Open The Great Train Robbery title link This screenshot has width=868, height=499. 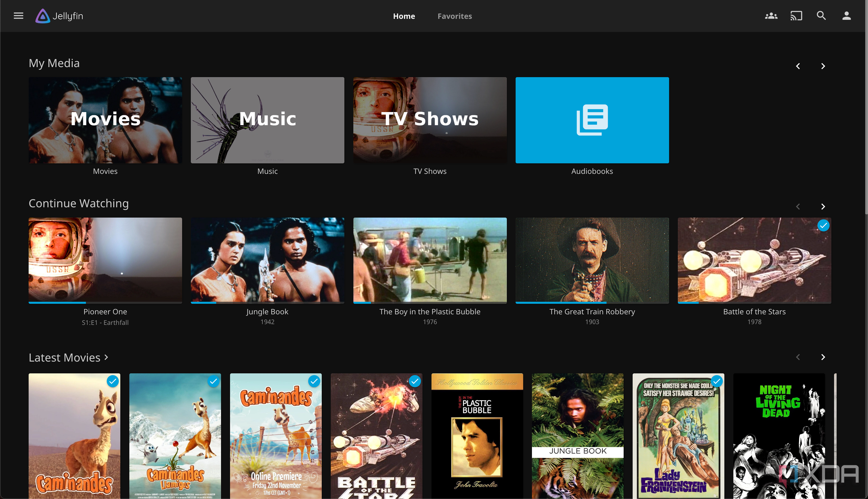click(592, 312)
